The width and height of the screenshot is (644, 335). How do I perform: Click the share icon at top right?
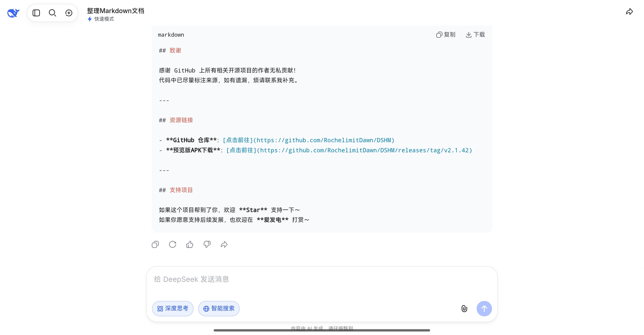click(630, 12)
